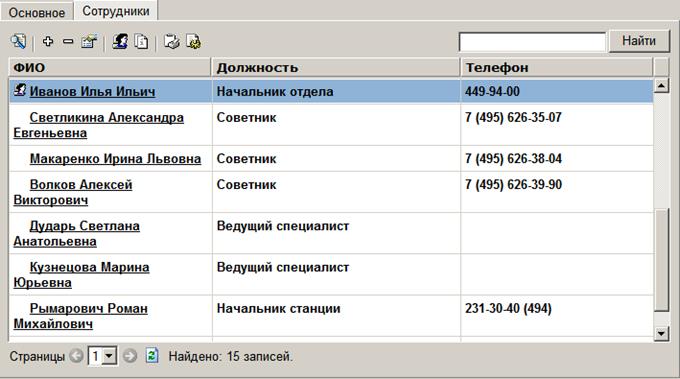Click the scrollbar up arrow
680x379 pixels.
coord(661,85)
